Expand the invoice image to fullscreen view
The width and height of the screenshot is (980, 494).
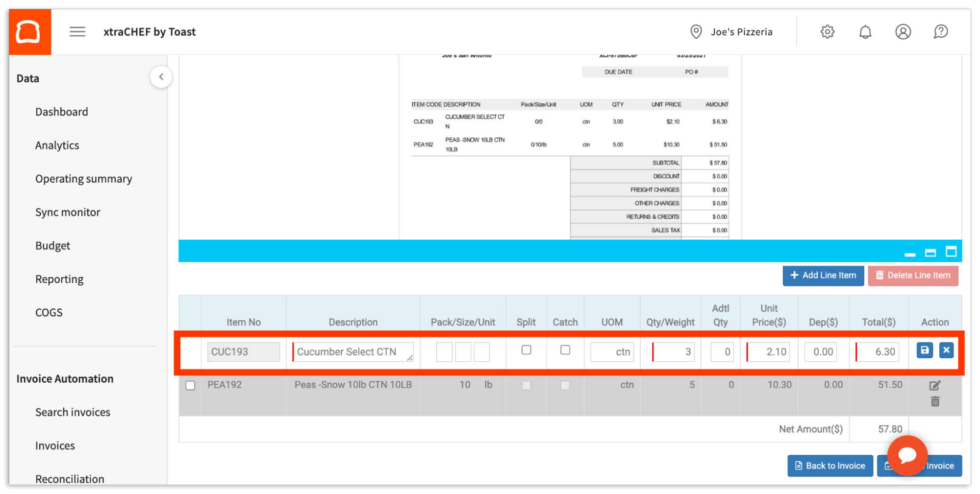tap(952, 251)
